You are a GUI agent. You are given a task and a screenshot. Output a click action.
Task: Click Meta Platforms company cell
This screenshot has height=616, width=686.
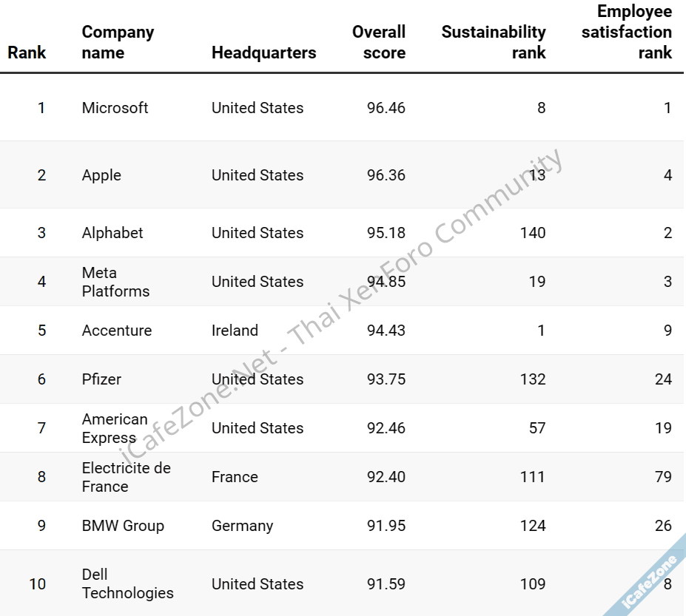click(115, 282)
